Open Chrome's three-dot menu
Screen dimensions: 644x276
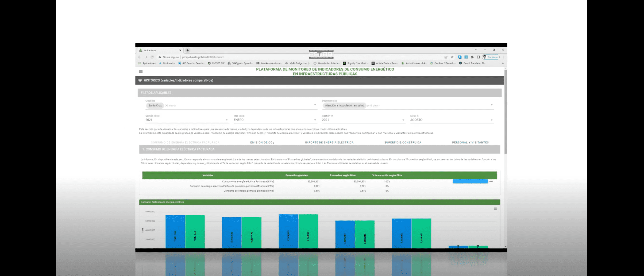[503, 57]
